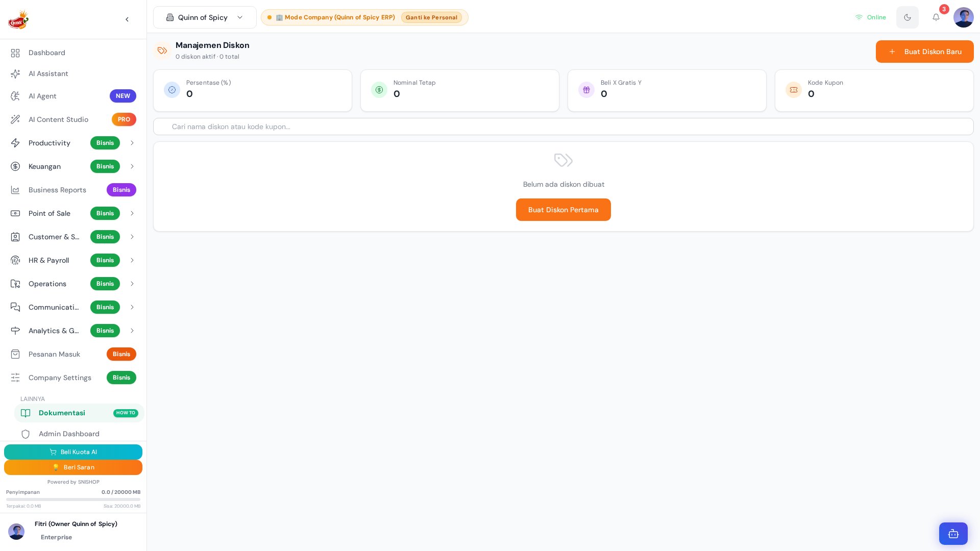Click Buat Diskon Pertama button
The image size is (980, 551).
(563, 210)
